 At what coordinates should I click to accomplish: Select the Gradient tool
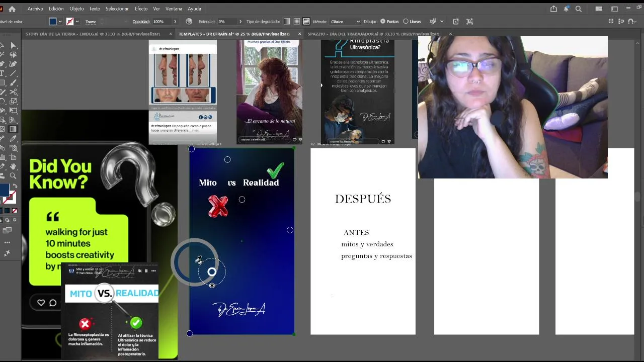click(x=13, y=129)
